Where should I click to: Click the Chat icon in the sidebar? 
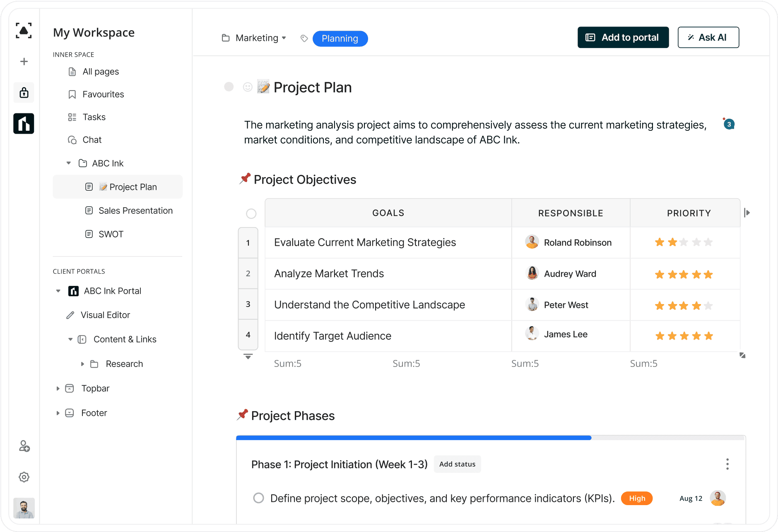[x=72, y=140]
